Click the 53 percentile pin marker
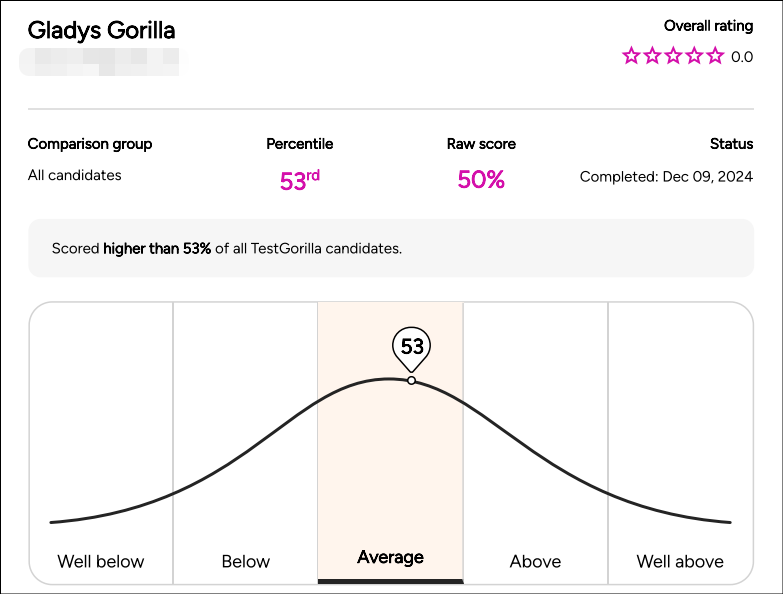The width and height of the screenshot is (783, 594). pyautogui.click(x=411, y=348)
